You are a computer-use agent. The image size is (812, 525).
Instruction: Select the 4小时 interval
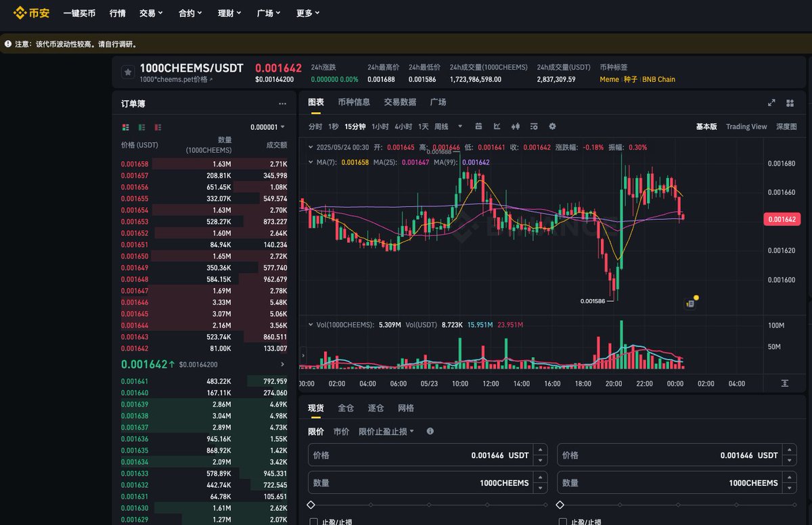[404, 127]
